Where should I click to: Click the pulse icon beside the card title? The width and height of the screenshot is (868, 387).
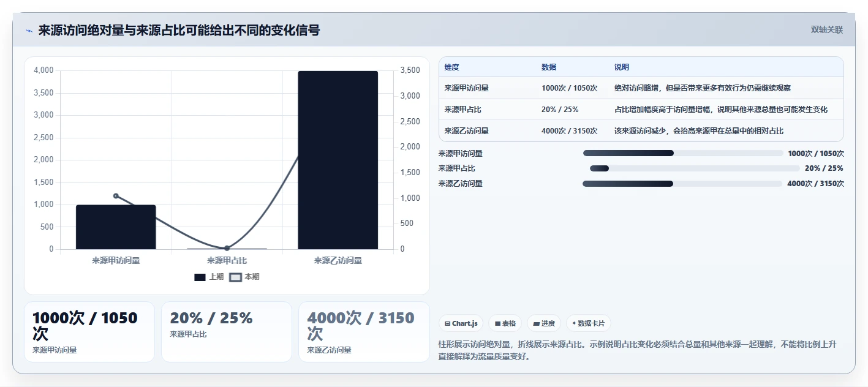(29, 31)
